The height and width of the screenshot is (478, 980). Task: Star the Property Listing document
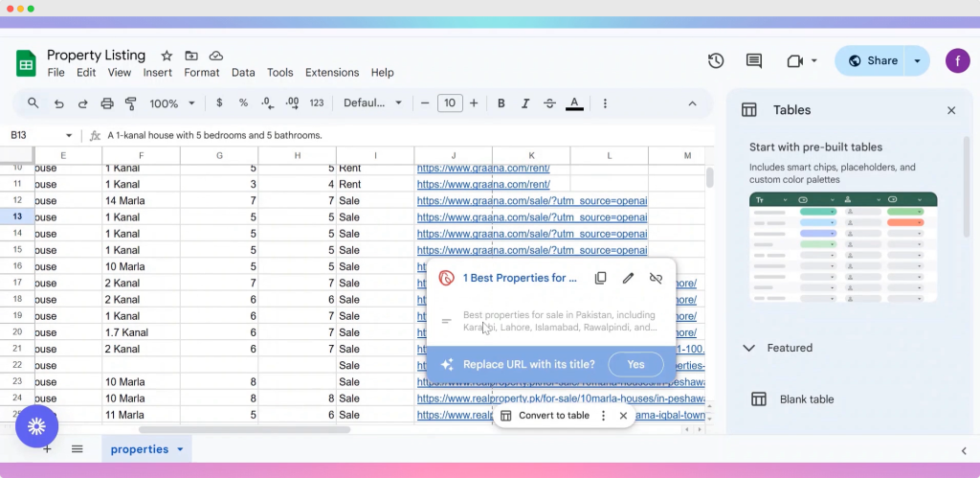(x=167, y=56)
